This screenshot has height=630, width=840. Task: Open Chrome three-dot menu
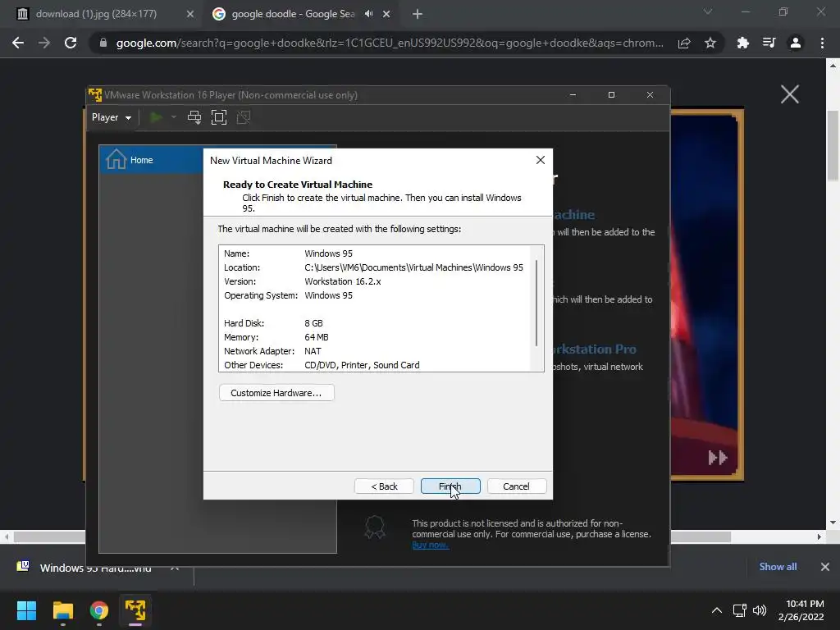822,43
